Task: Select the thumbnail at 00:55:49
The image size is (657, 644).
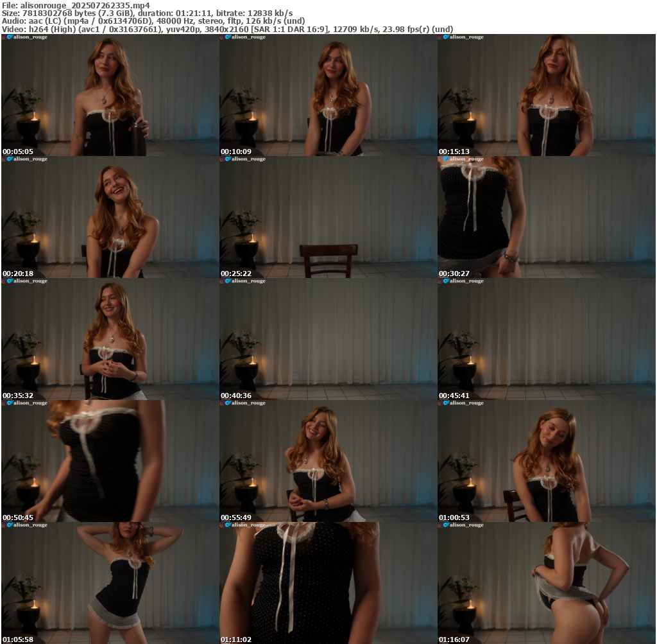Action: pyautogui.click(x=328, y=461)
